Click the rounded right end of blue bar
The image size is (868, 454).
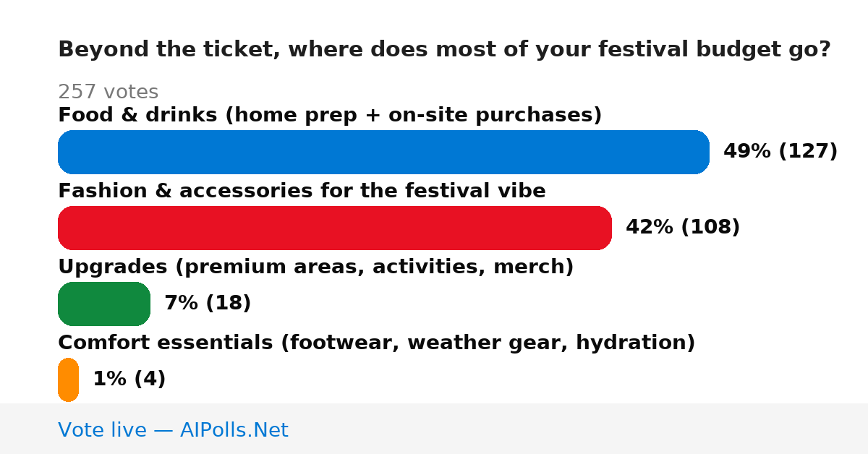699,152
